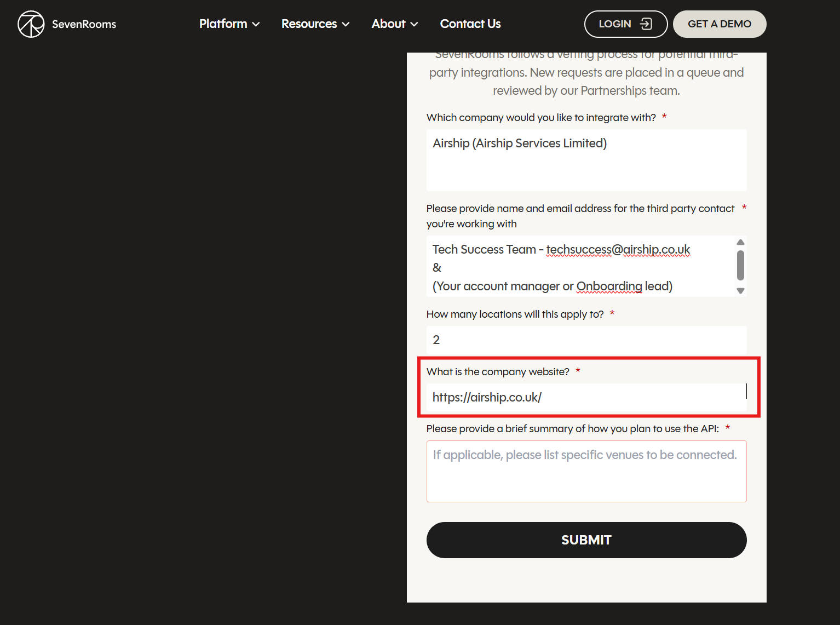840x625 pixels.
Task: Click the contact field scrollbar thumb
Action: [740, 265]
